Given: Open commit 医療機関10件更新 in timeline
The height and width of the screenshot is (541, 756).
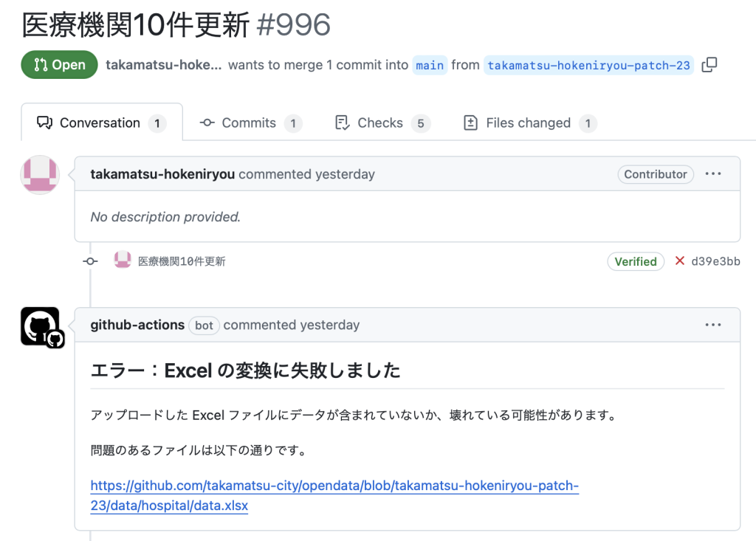Looking at the screenshot, I should click(x=182, y=261).
